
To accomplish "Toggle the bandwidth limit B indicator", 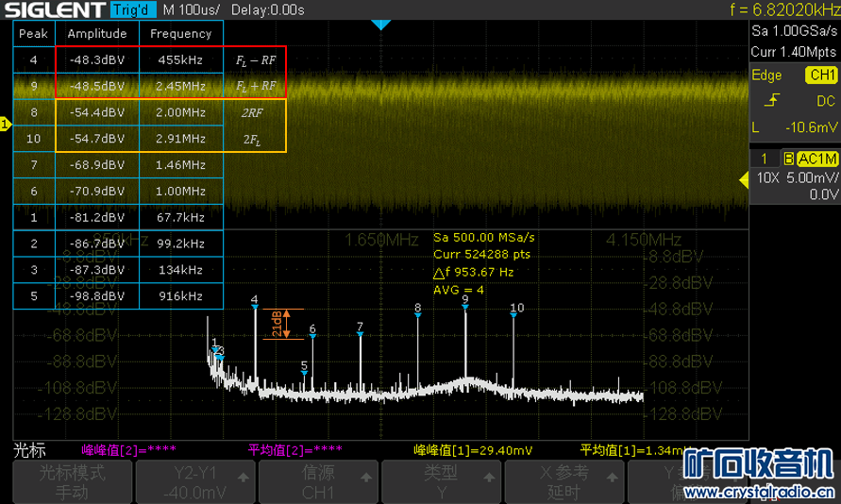I will click(x=789, y=159).
